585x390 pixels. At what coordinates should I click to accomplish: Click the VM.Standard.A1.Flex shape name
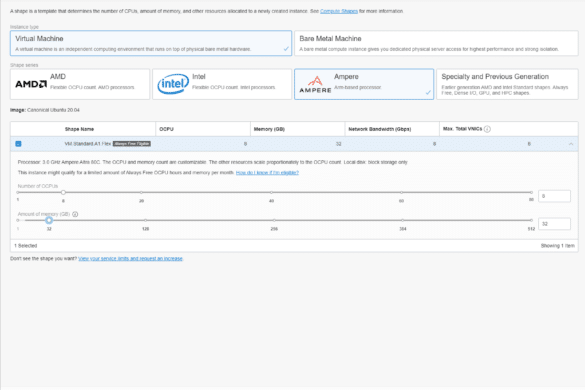(88, 144)
